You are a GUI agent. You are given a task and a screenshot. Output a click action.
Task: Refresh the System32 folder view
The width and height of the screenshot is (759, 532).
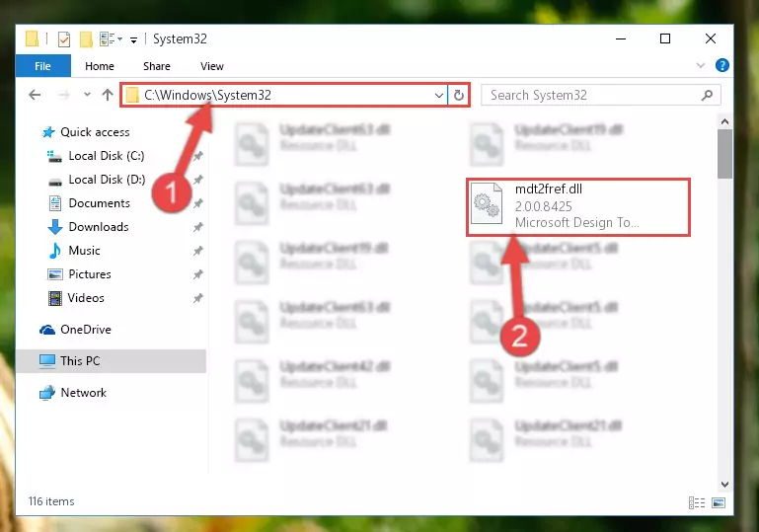458,96
